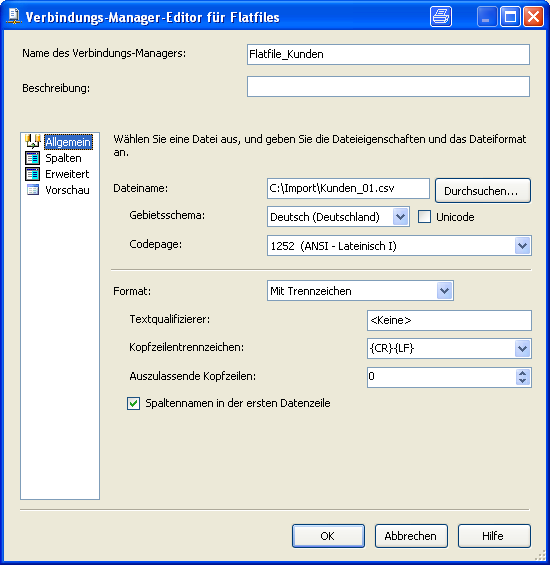The width and height of the screenshot is (550, 565).
Task: Click the Spalten page icon
Action: pos(32,158)
